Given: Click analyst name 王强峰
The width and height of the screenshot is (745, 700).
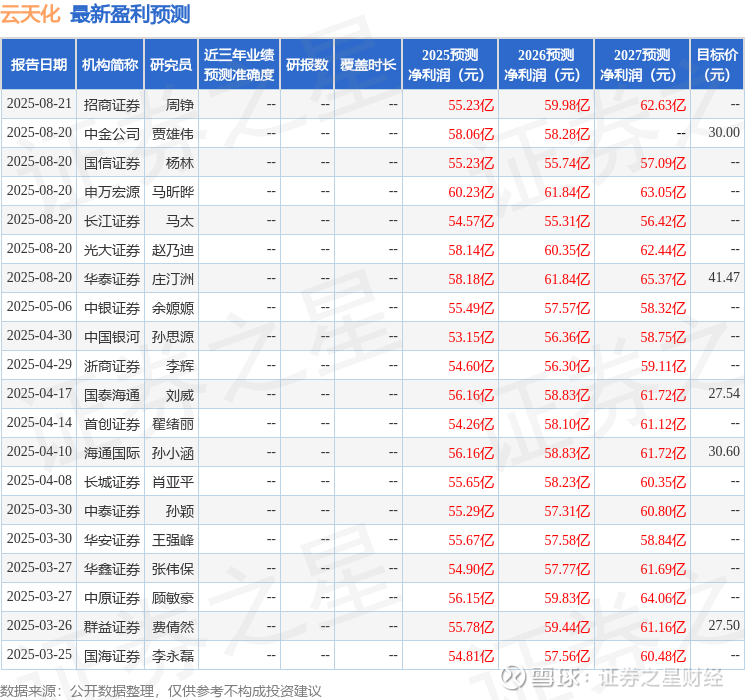Looking at the screenshot, I should (172, 539).
